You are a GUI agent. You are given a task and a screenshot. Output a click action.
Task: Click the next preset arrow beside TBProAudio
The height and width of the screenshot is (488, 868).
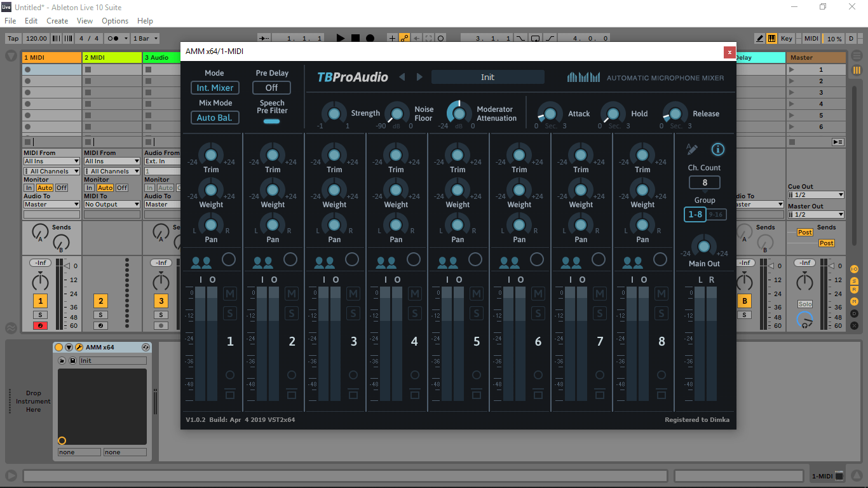tap(419, 78)
